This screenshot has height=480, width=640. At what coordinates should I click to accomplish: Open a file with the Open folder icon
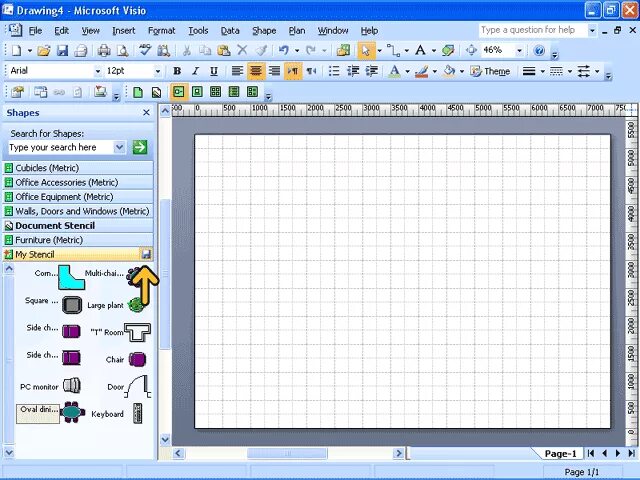pyautogui.click(x=44, y=51)
